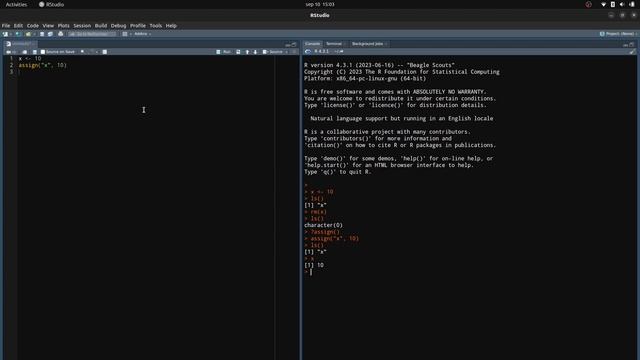Maximize the console pane
The image size is (640, 360).
click(x=632, y=44)
